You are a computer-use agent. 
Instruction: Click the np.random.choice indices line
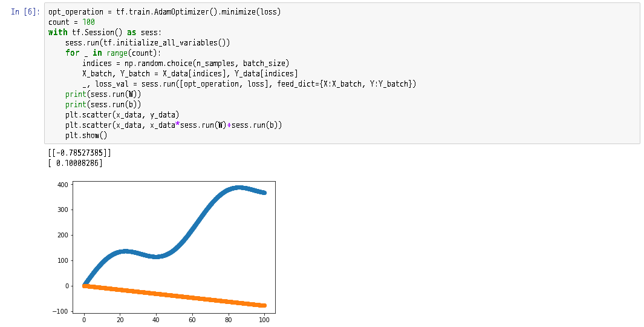click(186, 63)
